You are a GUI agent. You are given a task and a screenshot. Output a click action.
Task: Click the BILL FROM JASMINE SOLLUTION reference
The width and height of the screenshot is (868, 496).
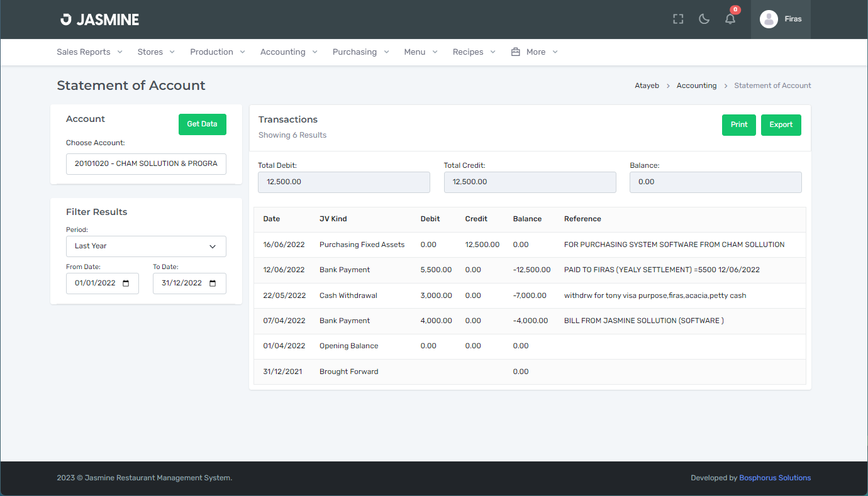(x=644, y=321)
